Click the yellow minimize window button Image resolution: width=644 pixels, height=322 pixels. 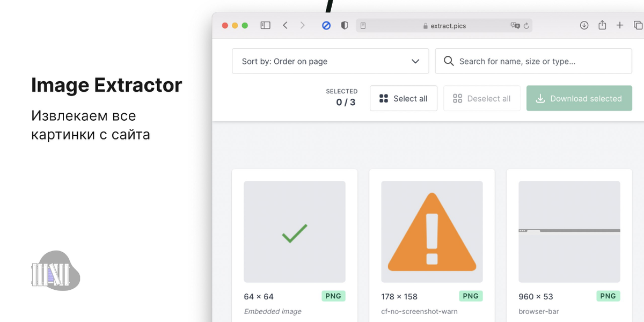(x=235, y=25)
